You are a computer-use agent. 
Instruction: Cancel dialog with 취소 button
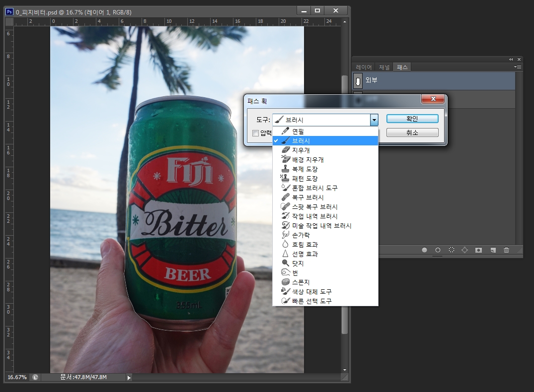tap(412, 132)
